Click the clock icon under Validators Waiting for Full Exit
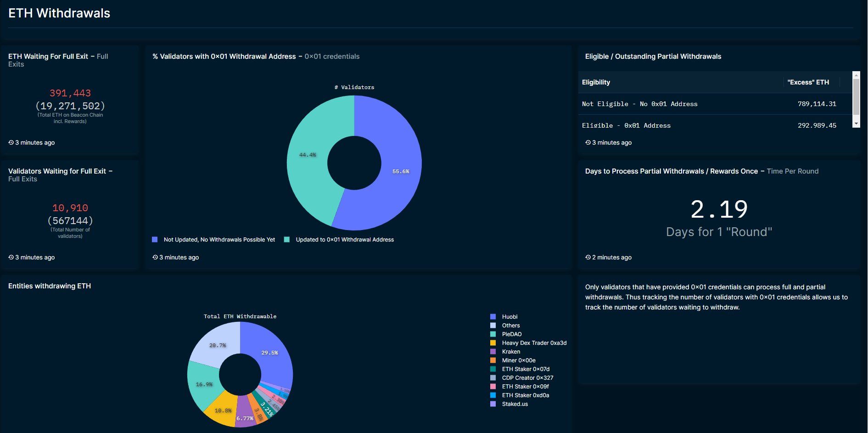This screenshot has width=868, height=433. click(x=11, y=258)
